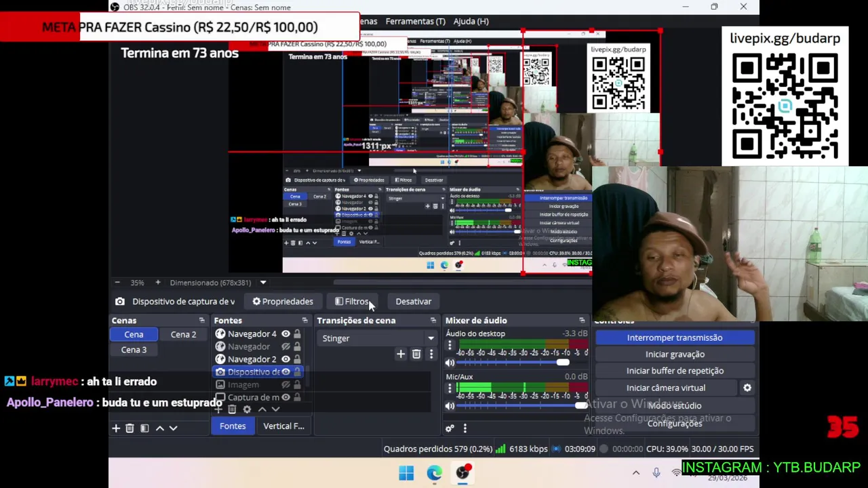The height and width of the screenshot is (488, 868).
Task: Open audio mixer menu three dots at bottom
Action: (465, 428)
